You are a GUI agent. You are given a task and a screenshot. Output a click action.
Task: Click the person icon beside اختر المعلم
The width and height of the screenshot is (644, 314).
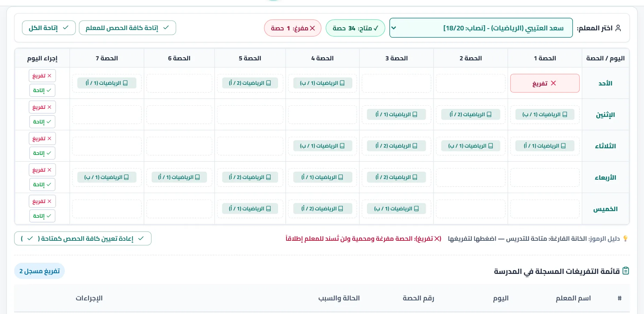[x=618, y=28]
